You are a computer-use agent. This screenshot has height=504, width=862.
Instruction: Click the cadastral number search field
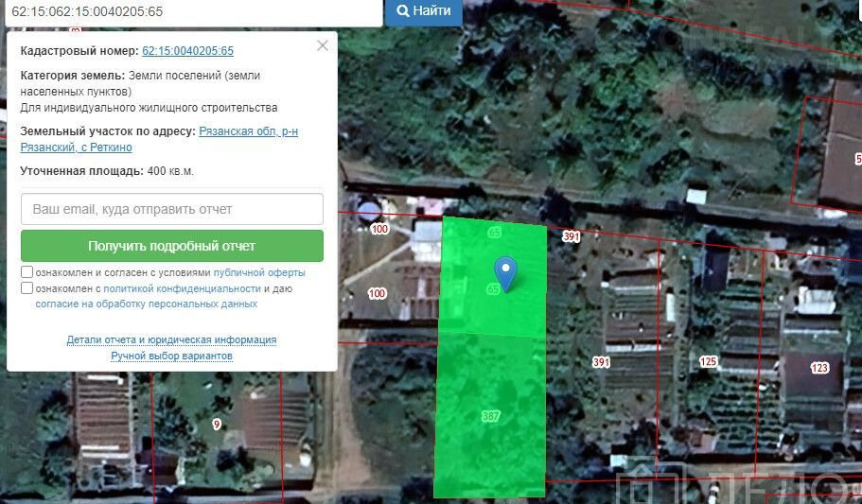pyautogui.click(x=189, y=11)
